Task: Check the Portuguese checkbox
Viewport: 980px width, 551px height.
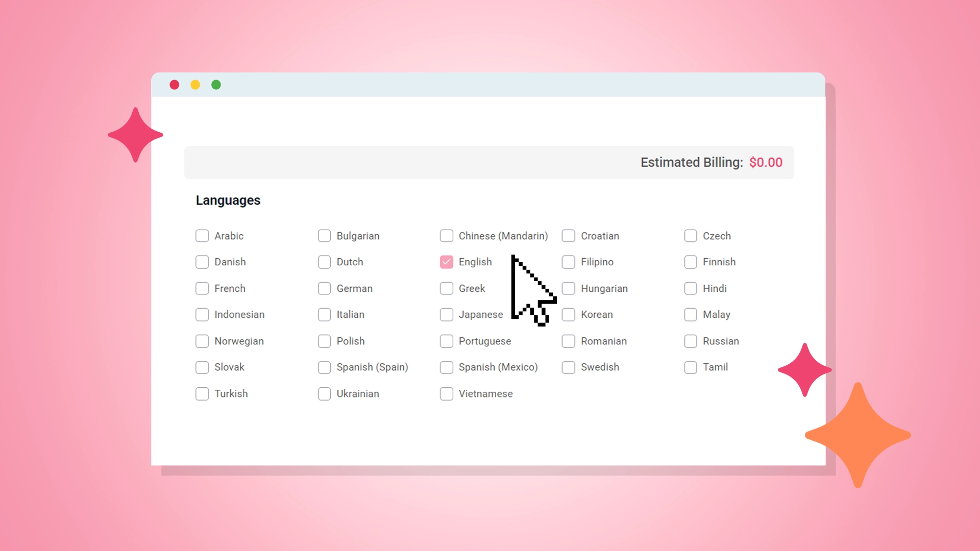Action: click(x=446, y=341)
